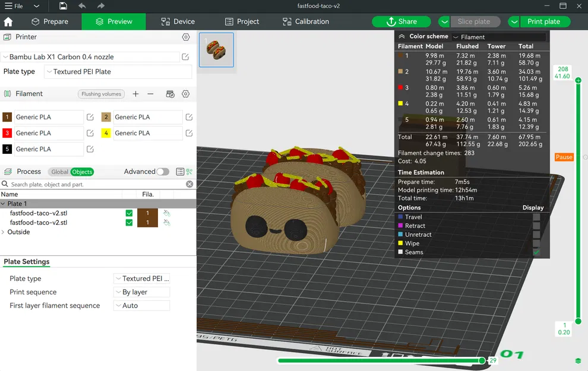Toggle the Advanced process switch
Screen dimensions: 588x371
(162, 172)
